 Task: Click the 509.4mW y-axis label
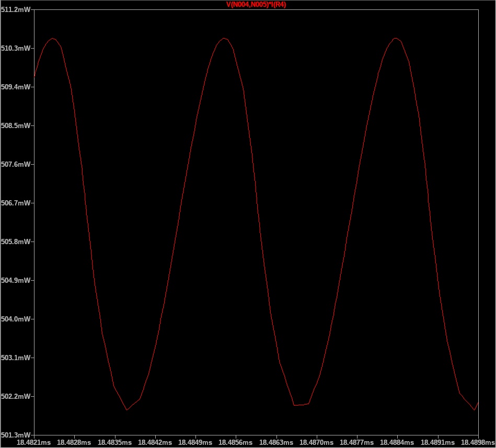[x=16, y=87]
